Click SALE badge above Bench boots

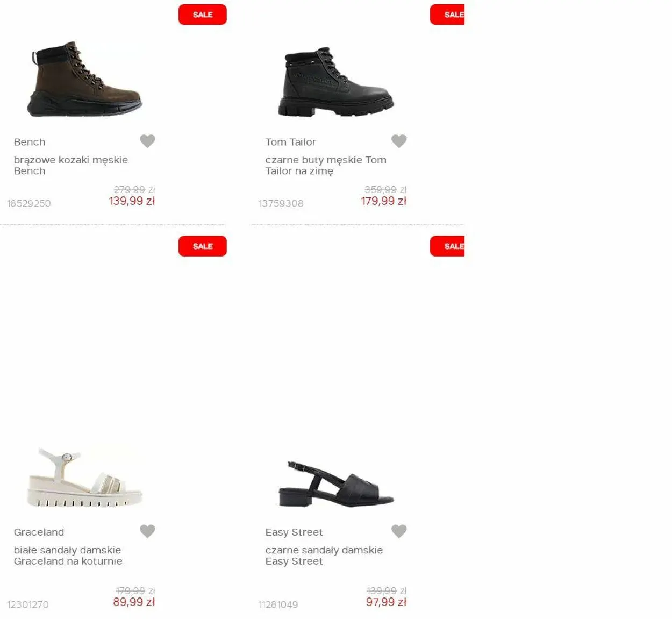coord(203,15)
